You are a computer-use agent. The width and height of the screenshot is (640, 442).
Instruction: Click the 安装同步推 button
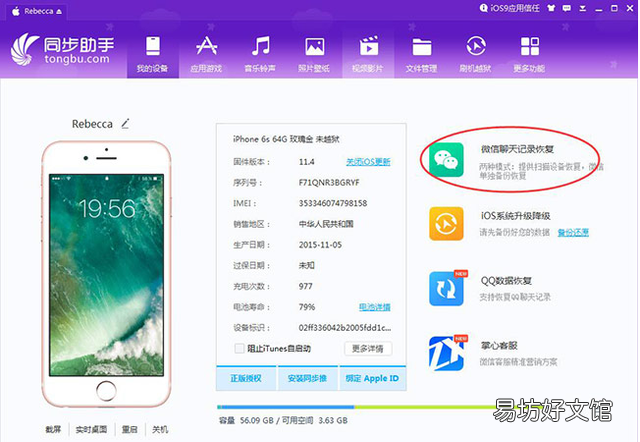point(307,378)
